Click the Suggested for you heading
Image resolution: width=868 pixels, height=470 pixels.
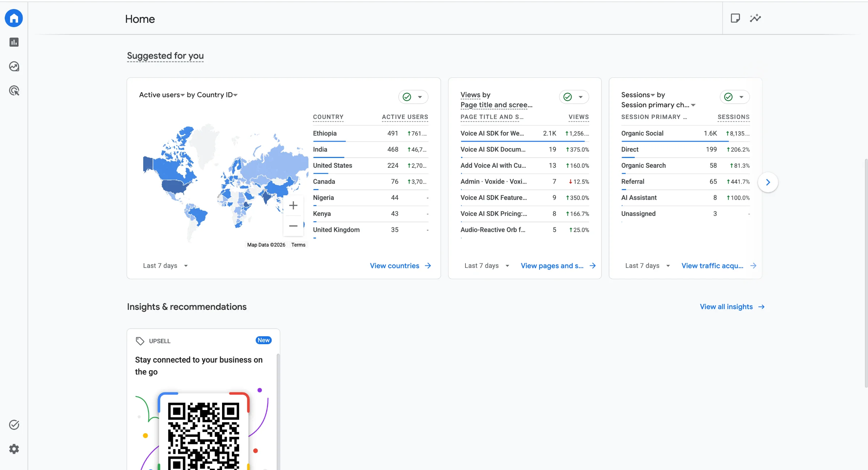pos(165,56)
